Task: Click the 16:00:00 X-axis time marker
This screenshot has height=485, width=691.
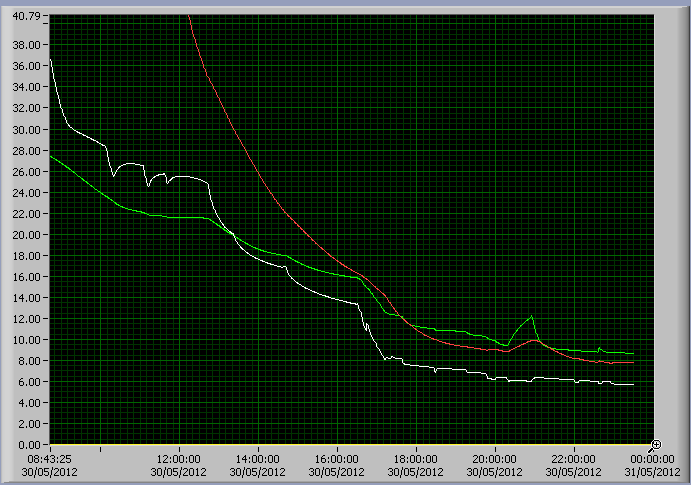Action: click(x=337, y=460)
